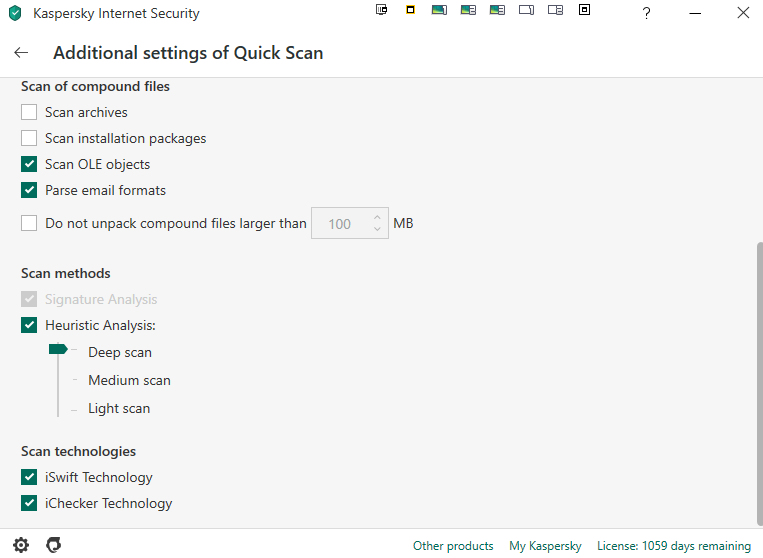The height and width of the screenshot is (558, 763).
Task: Click the blank monitor 2 icon
Action: 555,10
